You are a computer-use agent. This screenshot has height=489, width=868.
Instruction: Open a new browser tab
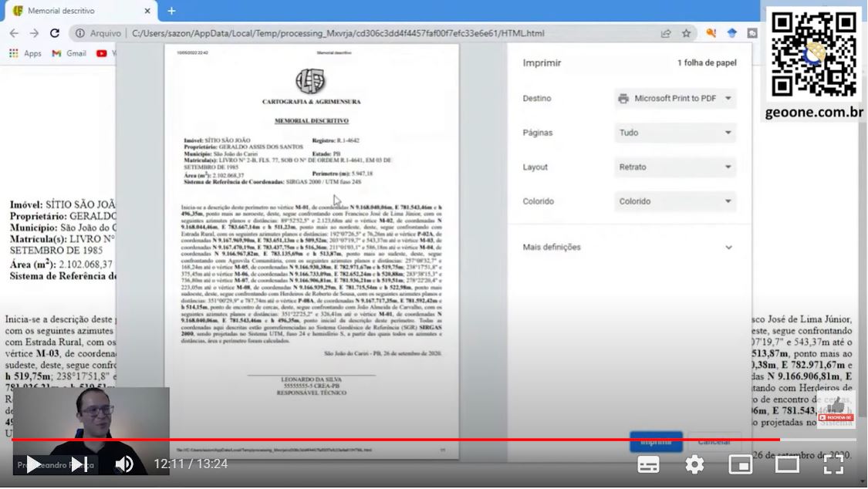coord(171,11)
